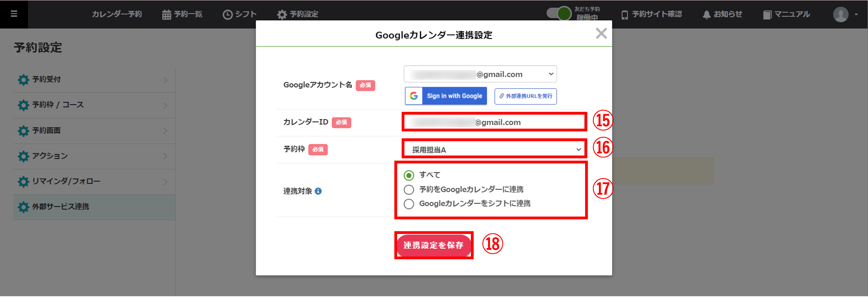Open 予約サイト確認 phone icon
Screen dimensions: 868x297
click(x=624, y=14)
